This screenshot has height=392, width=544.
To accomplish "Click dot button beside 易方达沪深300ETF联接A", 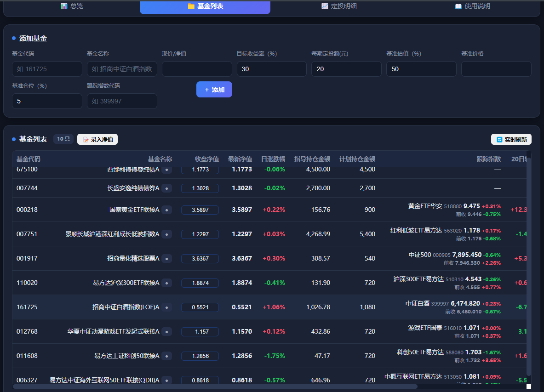I will tap(167, 283).
